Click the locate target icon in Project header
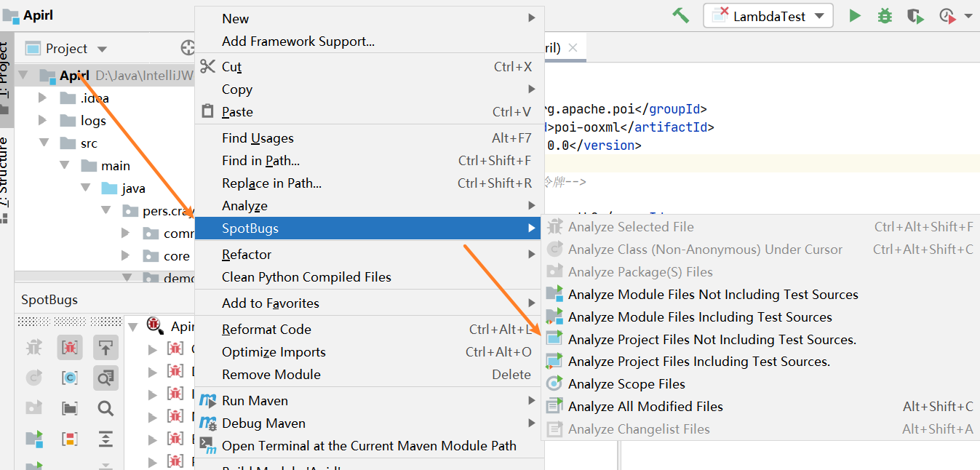 (188, 48)
